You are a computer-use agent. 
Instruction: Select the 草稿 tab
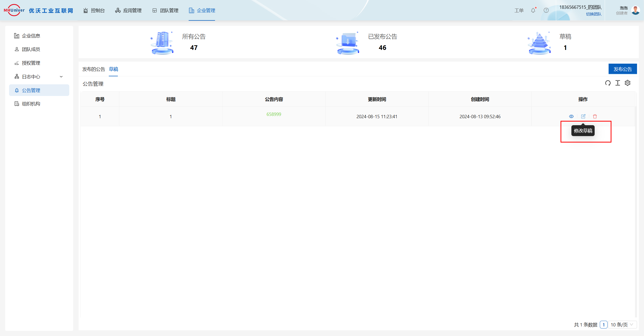click(x=113, y=69)
